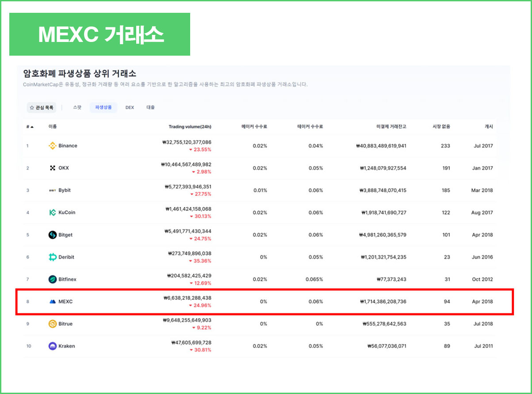This screenshot has height=394, width=532.
Task: Sort by 이름 column header
Action: tap(53, 127)
